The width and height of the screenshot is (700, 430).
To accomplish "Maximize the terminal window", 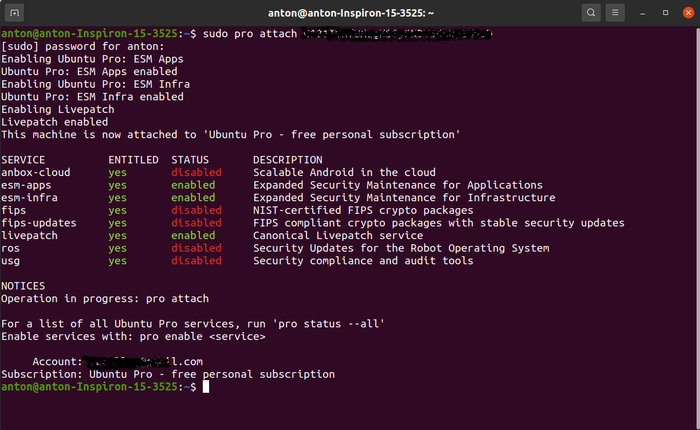I will (665, 13).
